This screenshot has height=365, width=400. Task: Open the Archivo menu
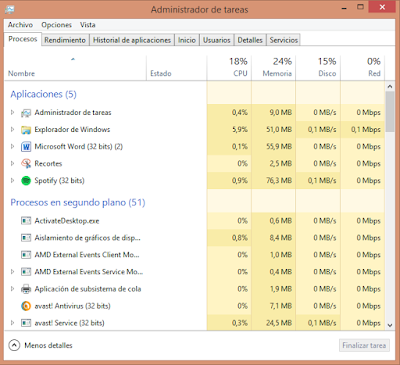(x=20, y=25)
